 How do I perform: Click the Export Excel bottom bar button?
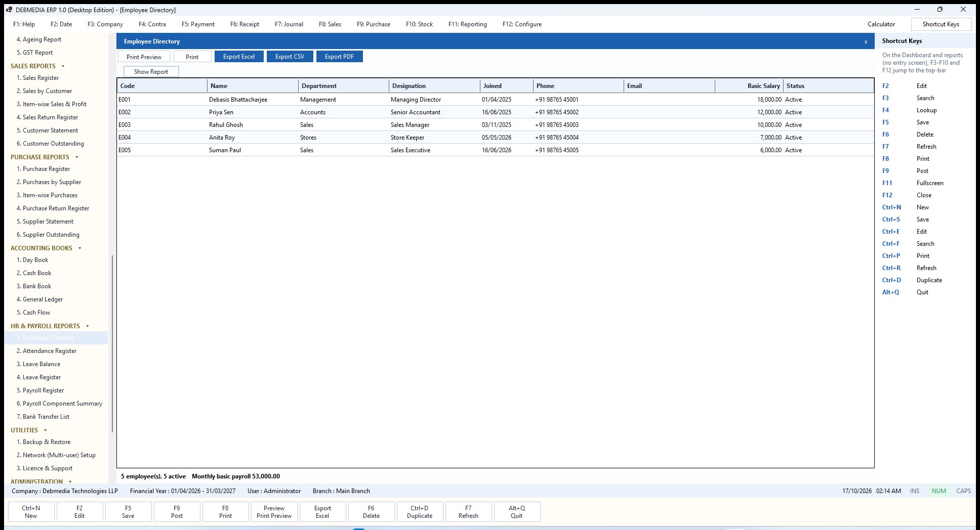click(322, 512)
